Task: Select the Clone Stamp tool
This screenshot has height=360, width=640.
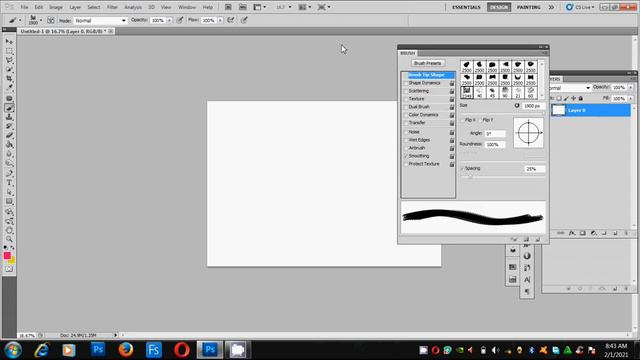Action: coord(9,117)
